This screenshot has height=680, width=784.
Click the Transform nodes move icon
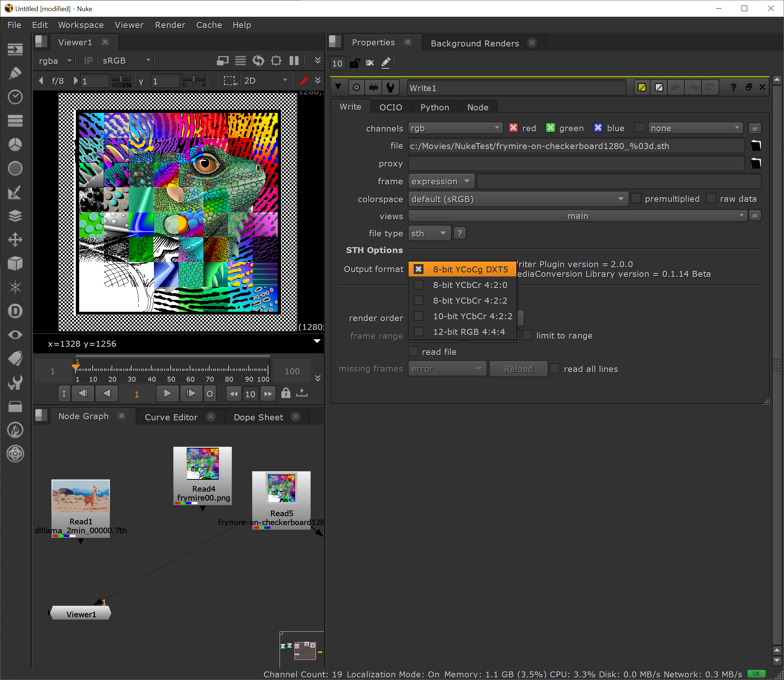pos(15,240)
